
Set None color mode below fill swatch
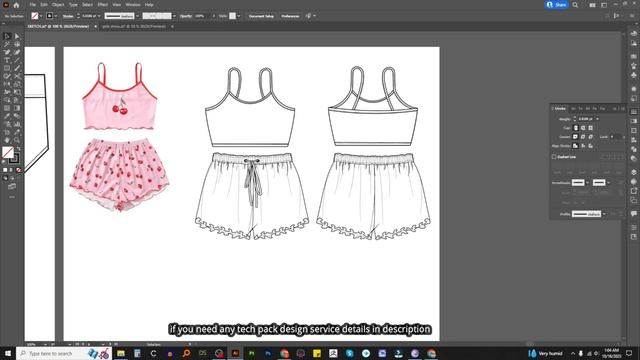click(x=18, y=170)
